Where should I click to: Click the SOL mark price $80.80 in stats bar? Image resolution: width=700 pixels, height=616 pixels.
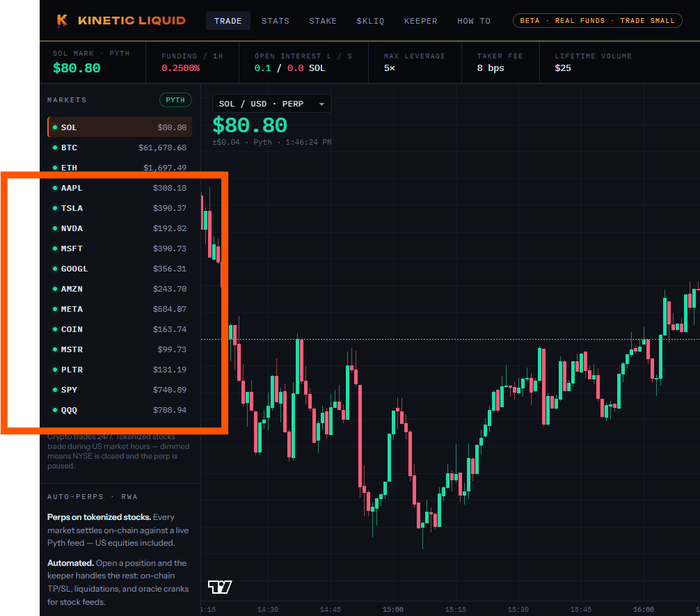77,68
